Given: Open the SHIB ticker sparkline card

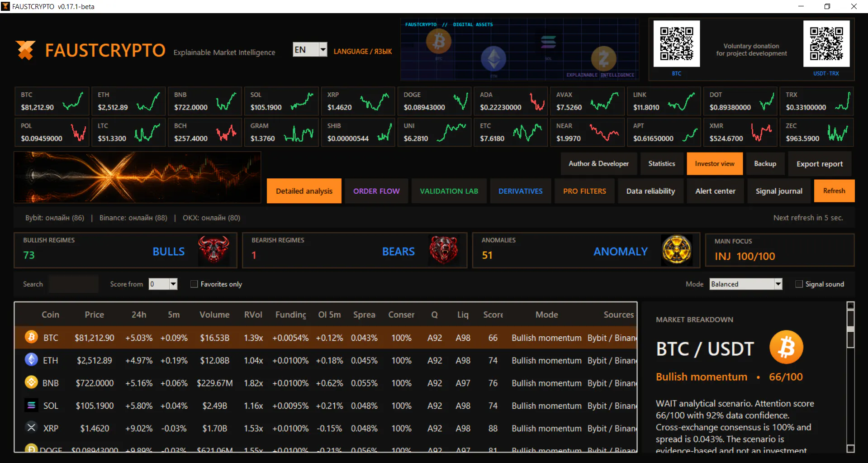Looking at the screenshot, I should pyautogui.click(x=358, y=132).
